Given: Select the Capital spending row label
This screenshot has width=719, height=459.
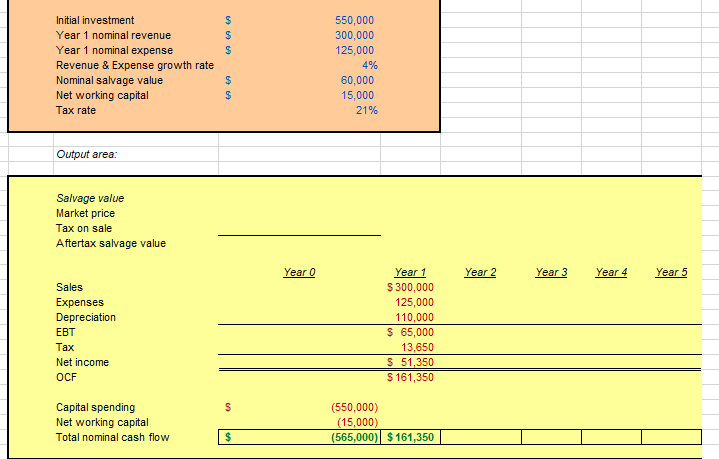Looking at the screenshot, I should click(95, 408).
